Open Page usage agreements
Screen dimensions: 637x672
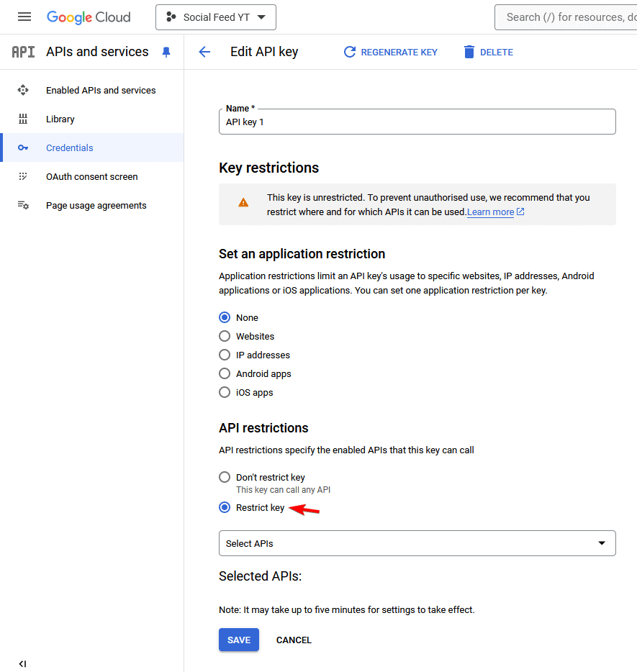[94, 205]
